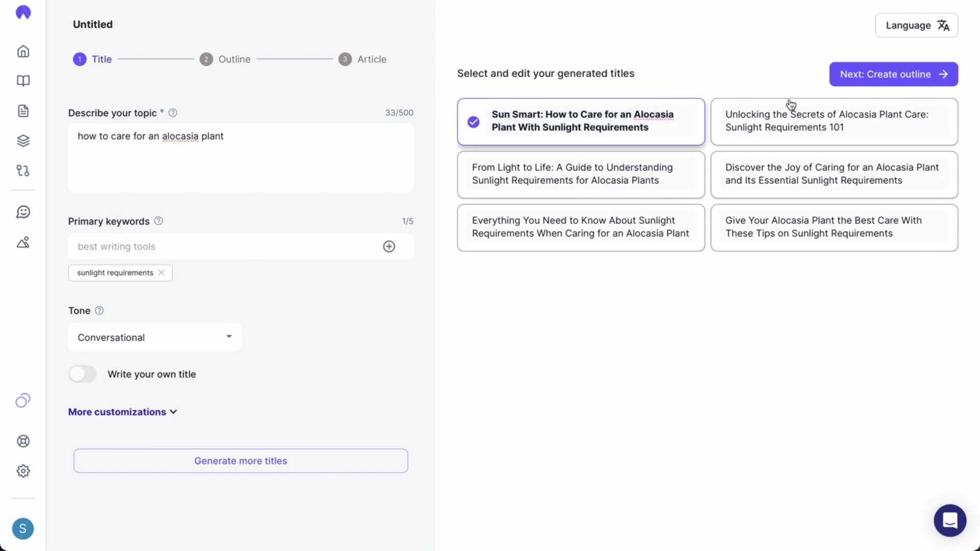Open the workflow branch icon in sidebar
This screenshot has height=551, width=980.
(23, 170)
